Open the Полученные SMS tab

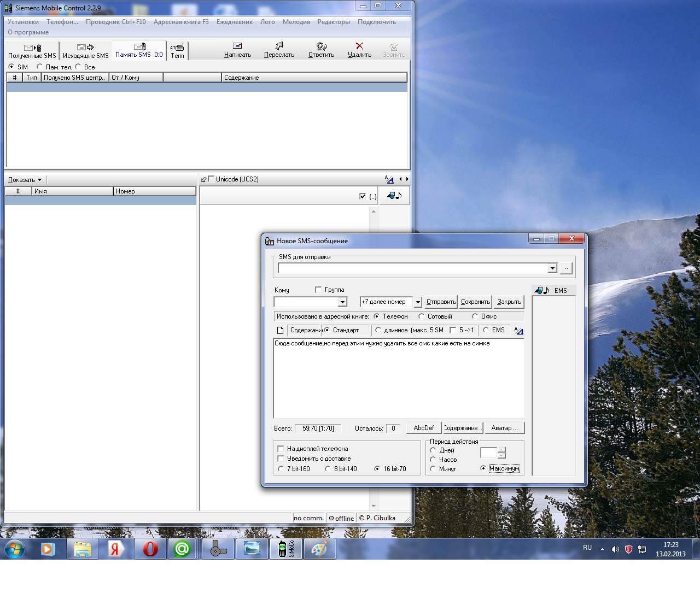[32, 51]
